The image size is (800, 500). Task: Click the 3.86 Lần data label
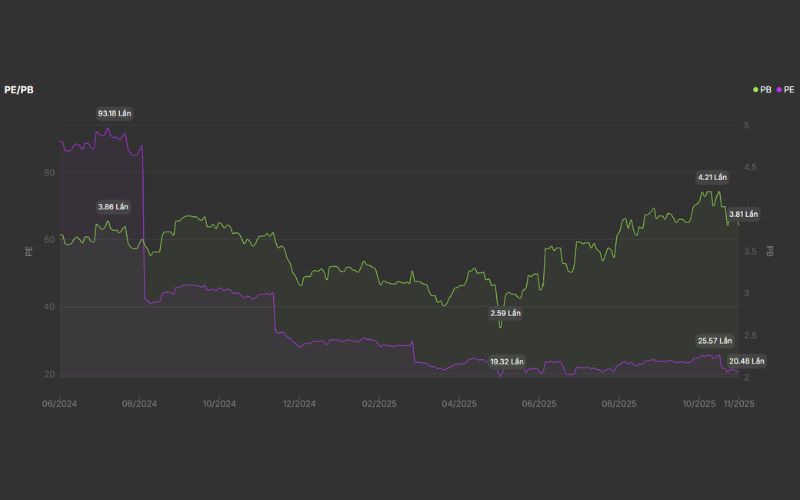pyautogui.click(x=114, y=207)
